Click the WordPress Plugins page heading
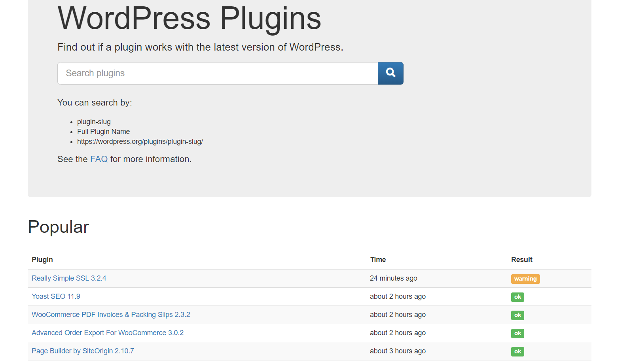 [189, 18]
